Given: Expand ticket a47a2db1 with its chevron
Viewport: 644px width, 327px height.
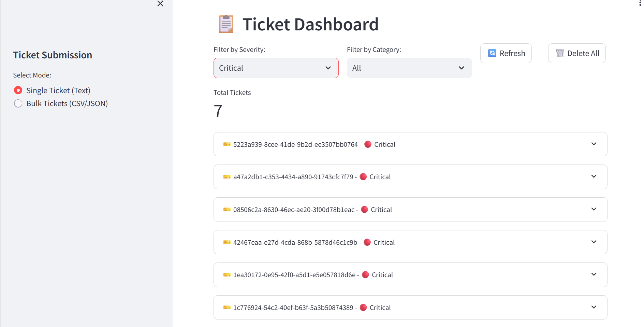Looking at the screenshot, I should point(594,176).
